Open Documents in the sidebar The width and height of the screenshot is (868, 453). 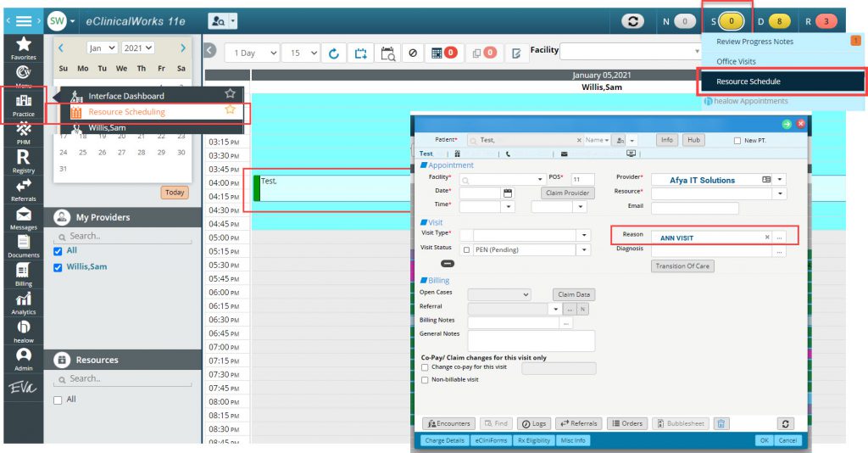pos(23,247)
